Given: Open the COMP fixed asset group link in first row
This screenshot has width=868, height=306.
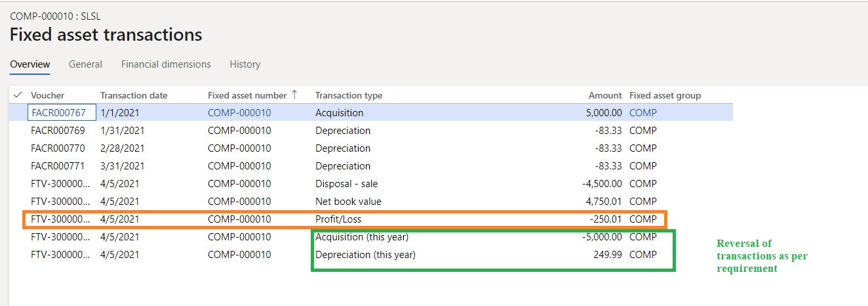Looking at the screenshot, I should (x=642, y=113).
